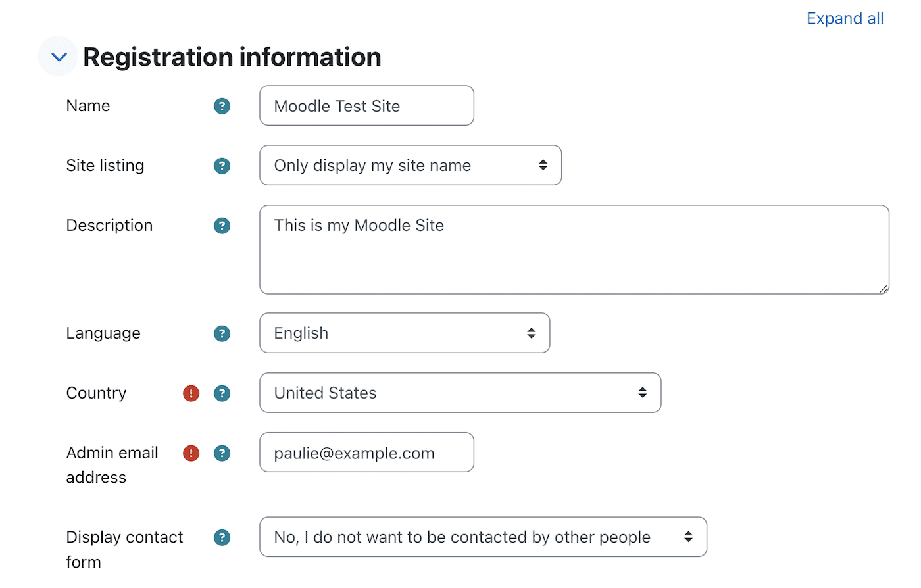The image size is (921, 588).
Task: Click red required icon beside Admin email
Action: tap(191, 453)
